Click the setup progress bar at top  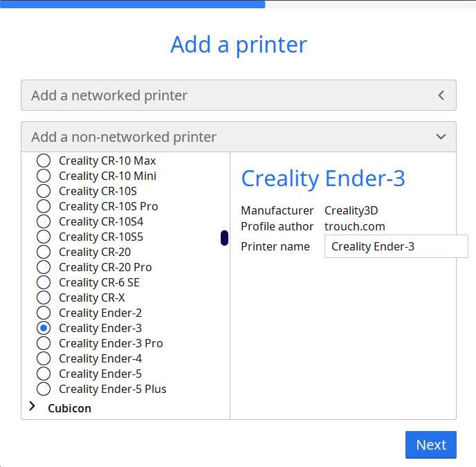coord(238,4)
